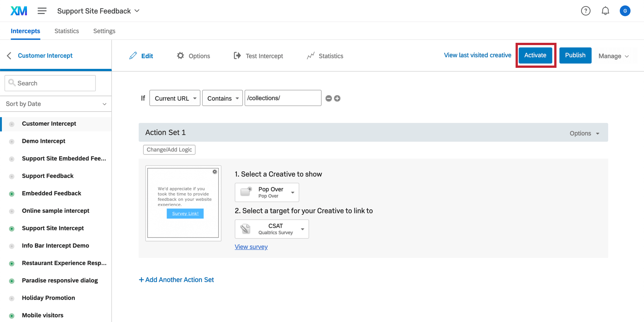Click the Publish button
Screen dimensions: 644x322
click(x=575, y=55)
